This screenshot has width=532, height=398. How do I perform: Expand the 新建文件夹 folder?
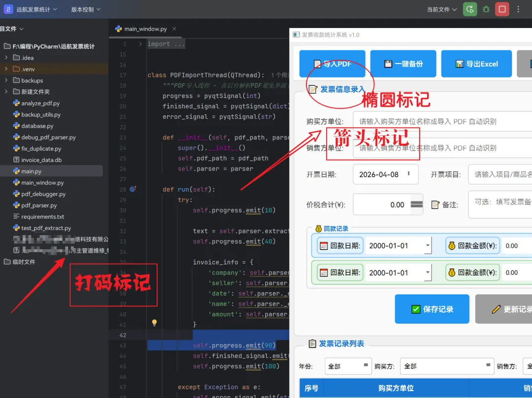click(x=6, y=92)
